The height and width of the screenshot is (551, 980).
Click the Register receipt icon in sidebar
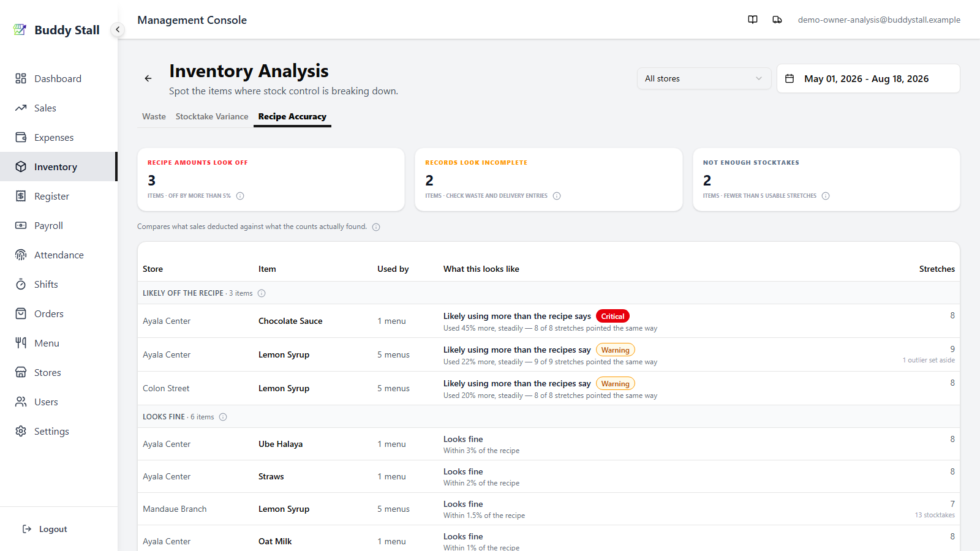coord(21,196)
